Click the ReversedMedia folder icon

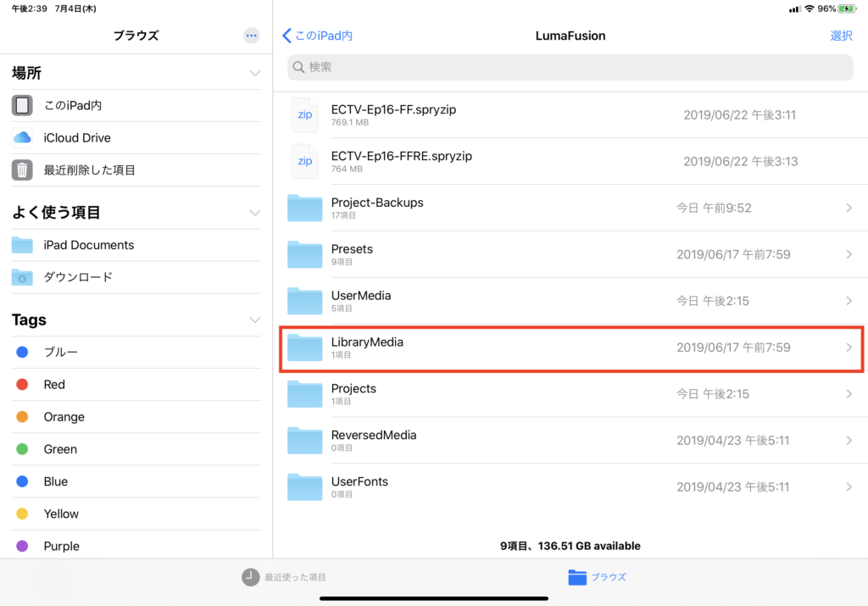click(x=304, y=440)
